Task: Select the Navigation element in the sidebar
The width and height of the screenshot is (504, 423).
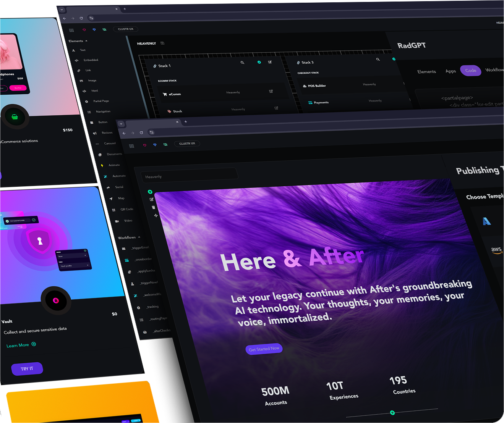Action: point(103,111)
